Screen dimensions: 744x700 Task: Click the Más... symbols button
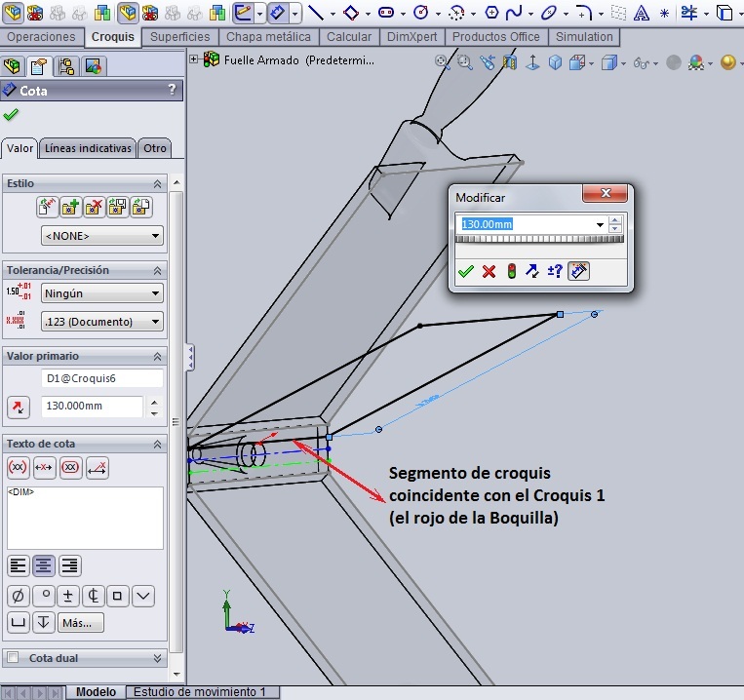click(82, 622)
